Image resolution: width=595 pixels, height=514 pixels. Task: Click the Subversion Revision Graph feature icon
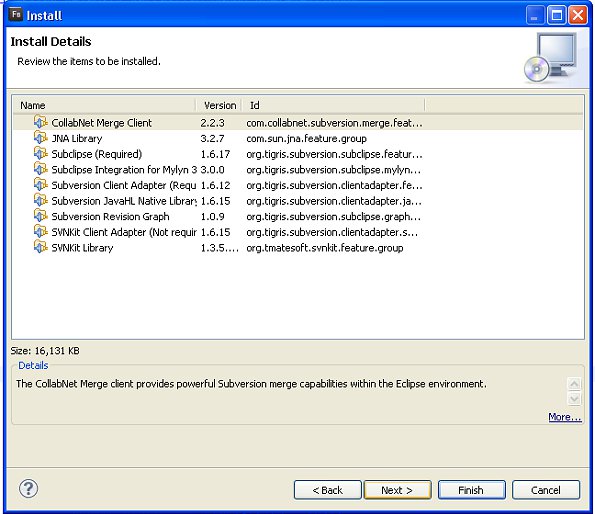click(40, 216)
